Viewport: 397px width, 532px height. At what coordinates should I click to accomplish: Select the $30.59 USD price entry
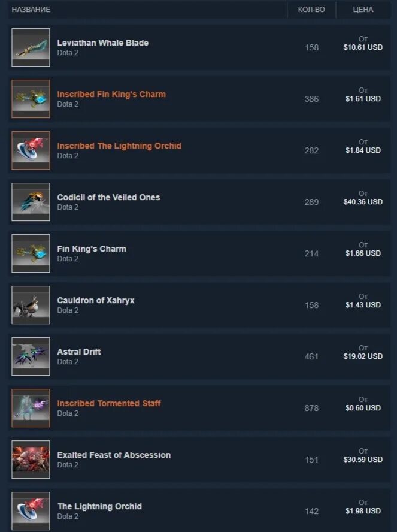363,460
